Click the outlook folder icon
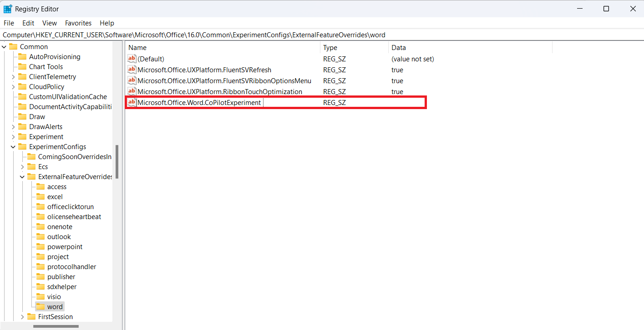Viewport: 644px width, 330px height. pos(40,236)
